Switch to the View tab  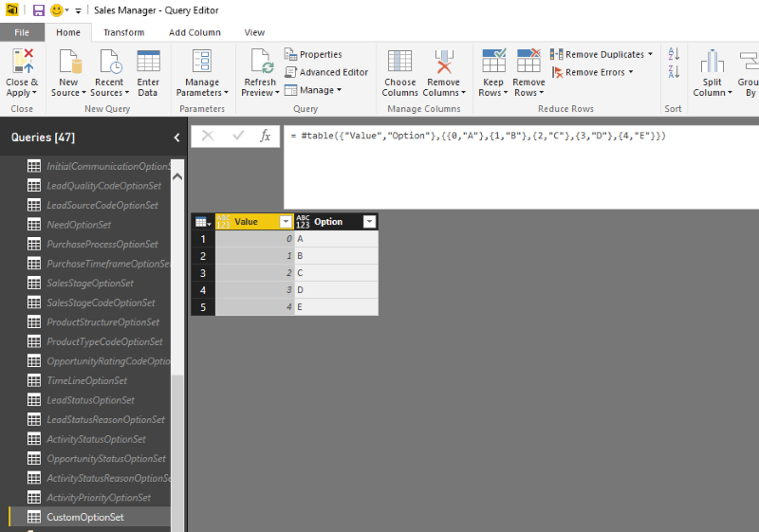point(254,32)
